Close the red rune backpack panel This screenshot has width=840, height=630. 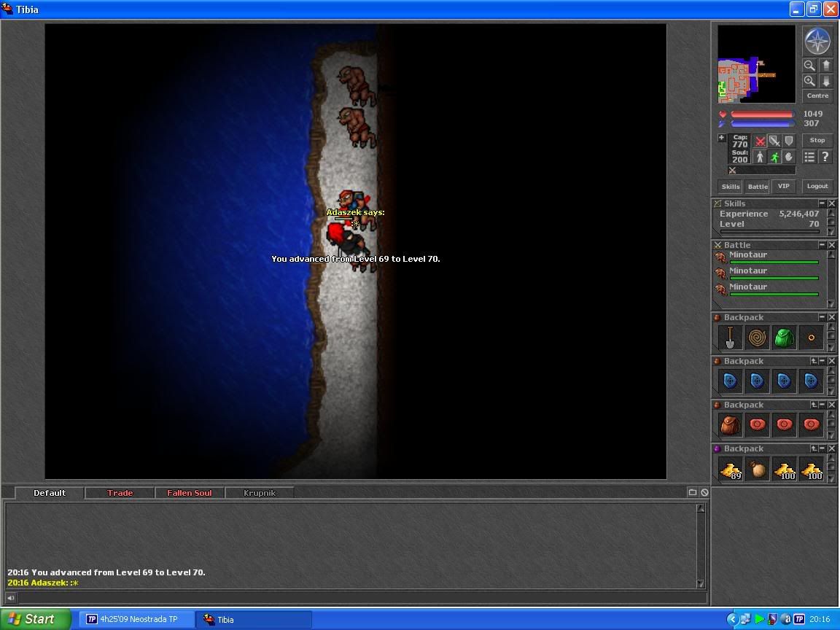pyautogui.click(x=831, y=405)
